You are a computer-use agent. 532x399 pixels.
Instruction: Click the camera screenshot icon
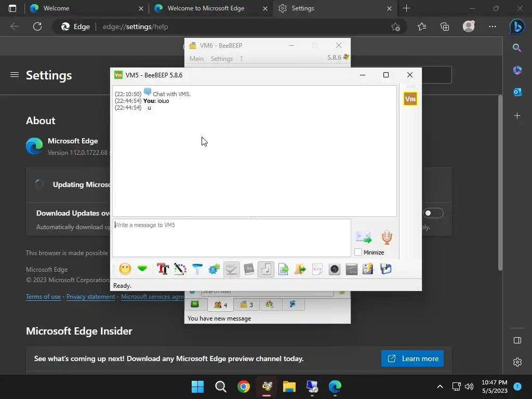(x=334, y=269)
